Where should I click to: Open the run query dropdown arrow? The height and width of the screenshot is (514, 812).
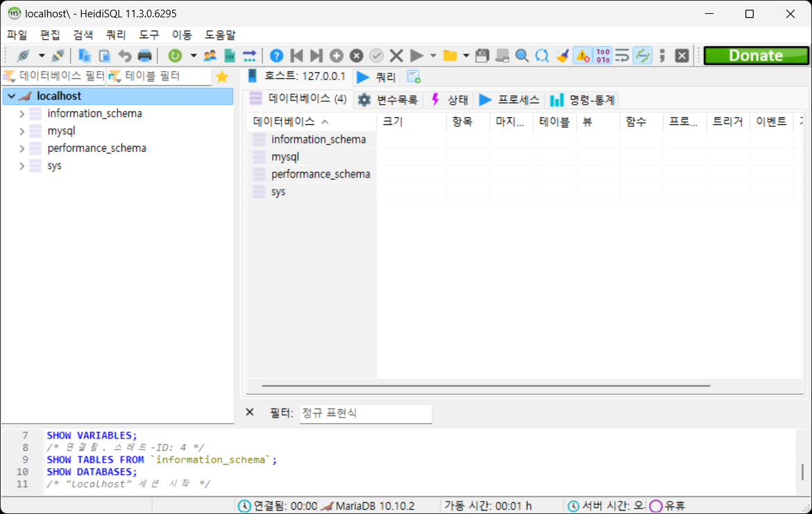coord(434,55)
